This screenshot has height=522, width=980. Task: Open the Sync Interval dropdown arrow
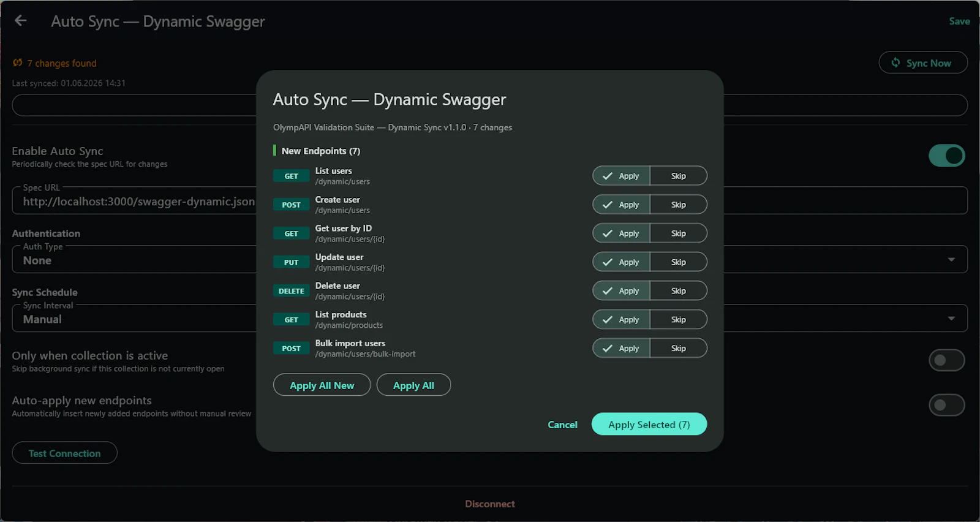pyautogui.click(x=951, y=319)
